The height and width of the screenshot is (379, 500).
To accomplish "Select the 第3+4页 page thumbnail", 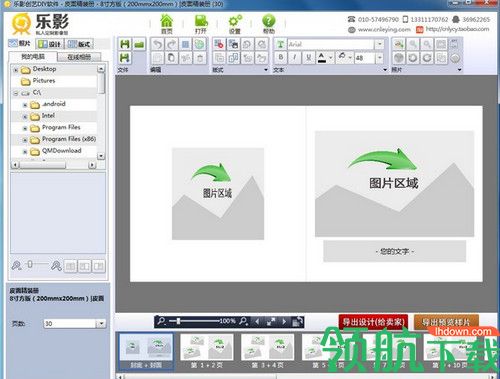I will coord(267,351).
